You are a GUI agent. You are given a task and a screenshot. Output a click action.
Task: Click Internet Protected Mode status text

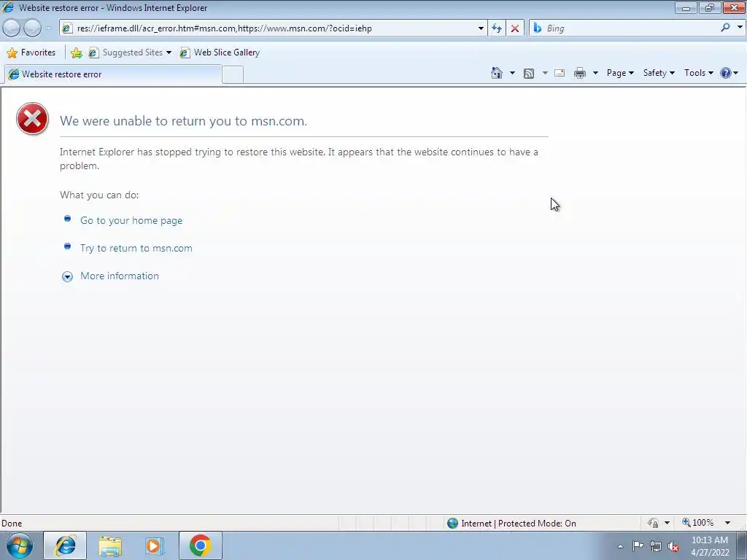click(519, 524)
